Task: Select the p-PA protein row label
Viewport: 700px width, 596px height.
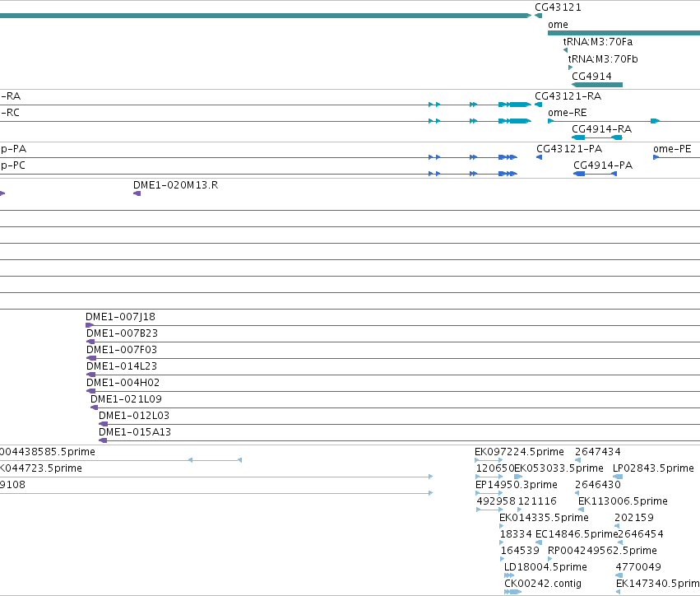Action: (13, 149)
